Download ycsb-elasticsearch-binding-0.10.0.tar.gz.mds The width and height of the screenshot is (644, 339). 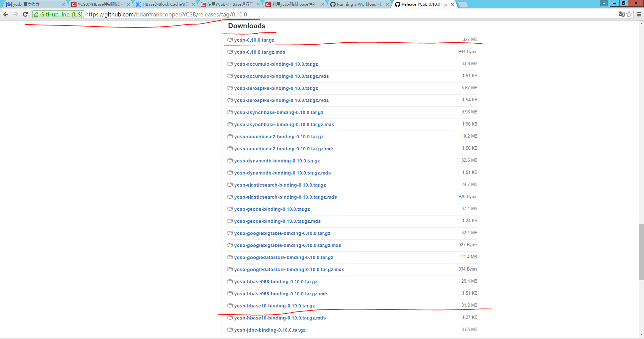285,197
